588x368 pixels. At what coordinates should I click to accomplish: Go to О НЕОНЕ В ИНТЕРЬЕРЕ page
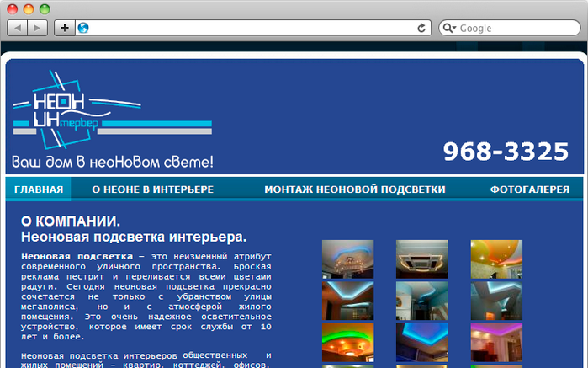coord(152,189)
